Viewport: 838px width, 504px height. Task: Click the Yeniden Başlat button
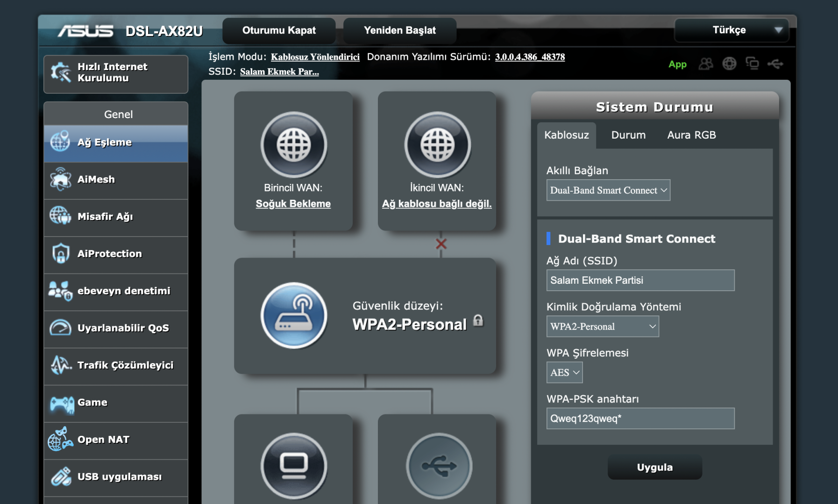click(x=400, y=30)
